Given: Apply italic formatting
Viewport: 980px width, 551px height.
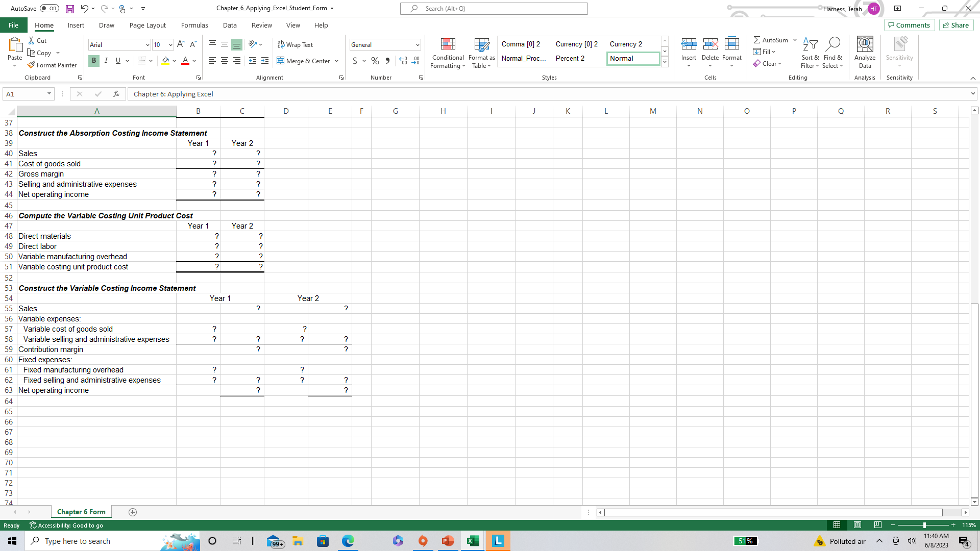Looking at the screenshot, I should point(106,61).
